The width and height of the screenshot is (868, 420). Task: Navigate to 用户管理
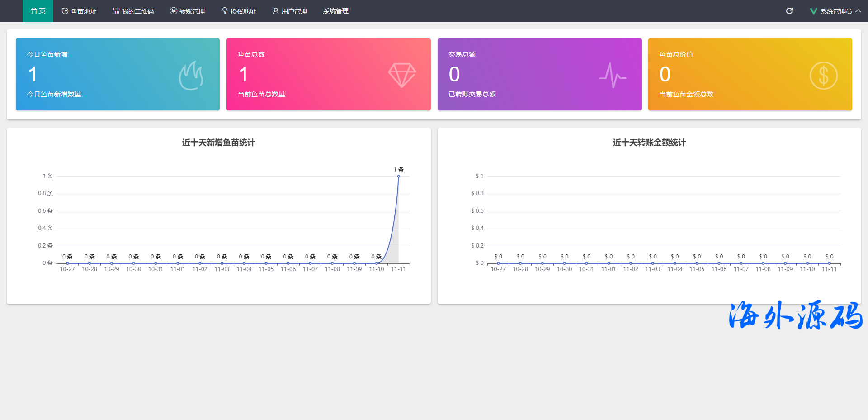pyautogui.click(x=290, y=11)
